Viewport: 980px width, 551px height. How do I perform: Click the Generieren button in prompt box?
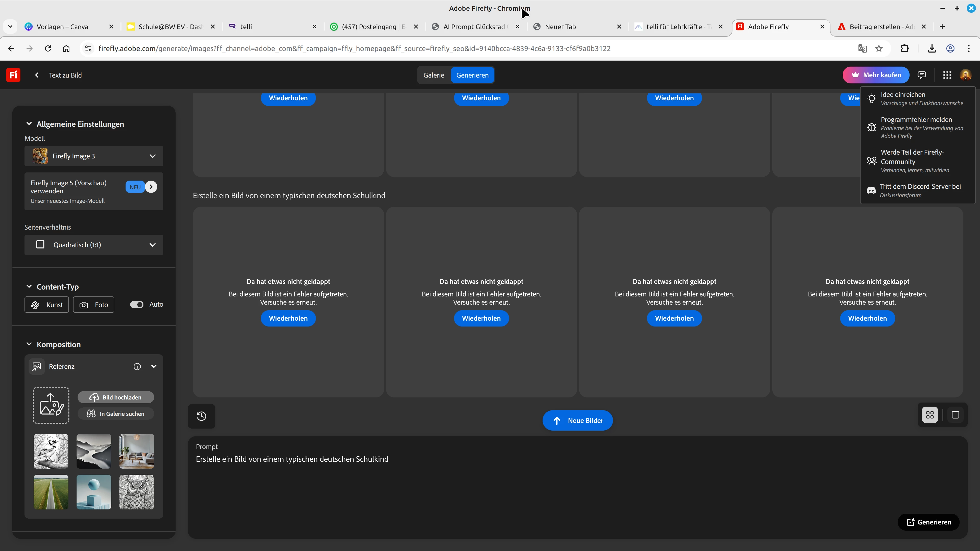pyautogui.click(x=928, y=522)
